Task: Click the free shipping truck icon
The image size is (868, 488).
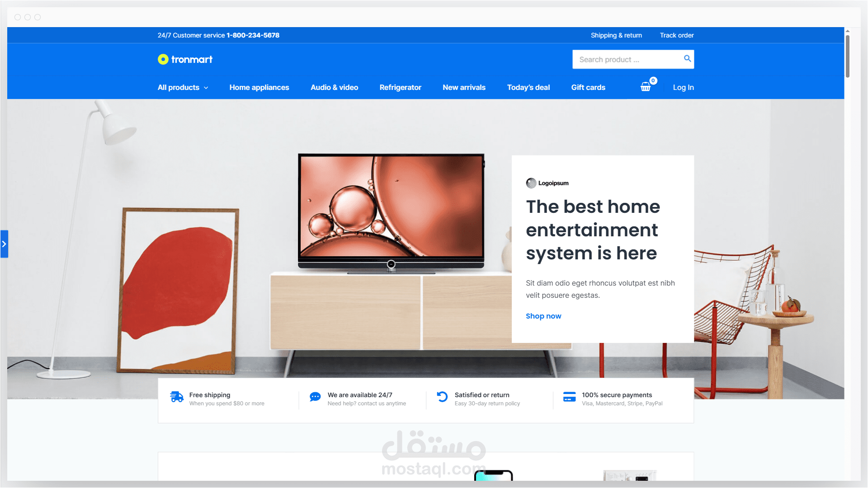Action: (x=177, y=397)
